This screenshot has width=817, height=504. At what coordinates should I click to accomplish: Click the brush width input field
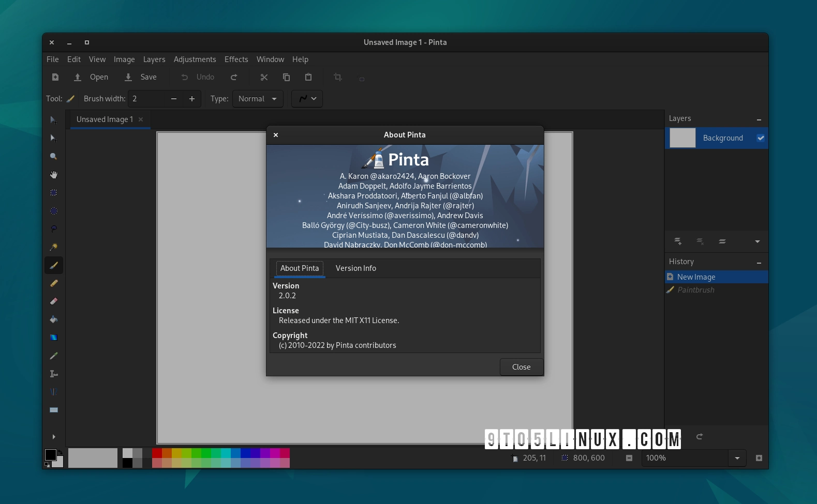(147, 99)
